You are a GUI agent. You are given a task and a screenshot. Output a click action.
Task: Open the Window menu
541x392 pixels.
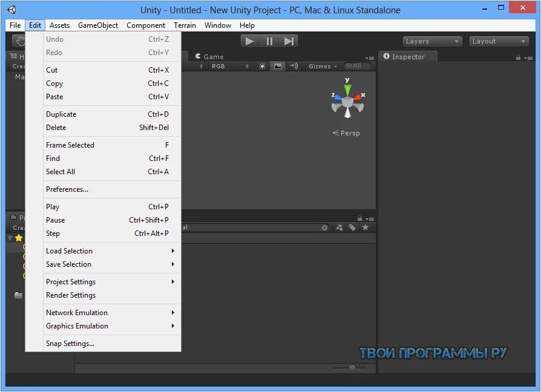point(218,25)
